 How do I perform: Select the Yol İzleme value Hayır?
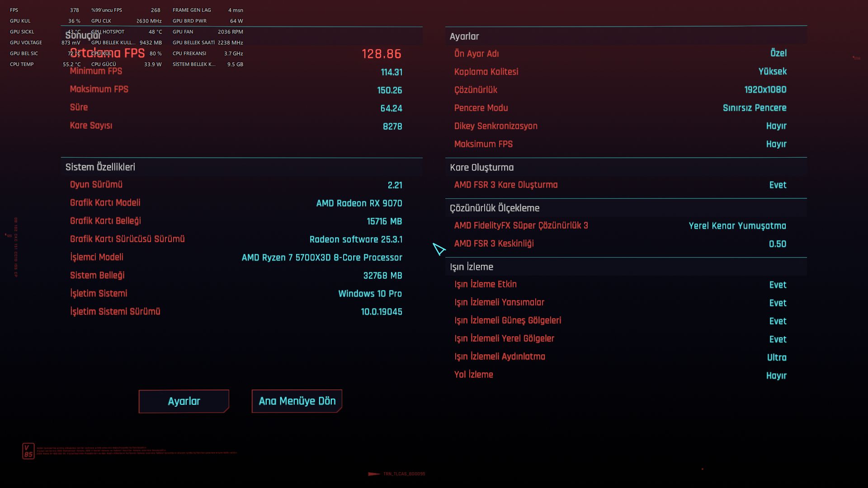[776, 375]
